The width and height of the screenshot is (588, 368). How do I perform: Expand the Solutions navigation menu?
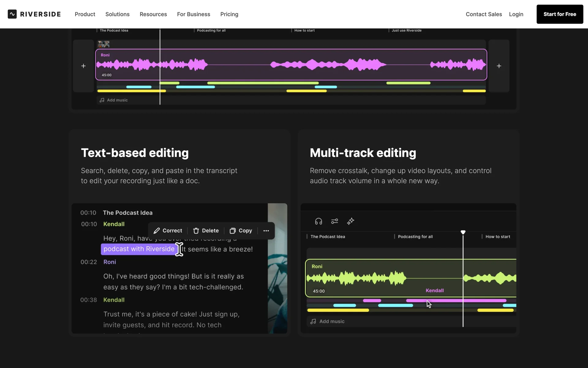(117, 14)
